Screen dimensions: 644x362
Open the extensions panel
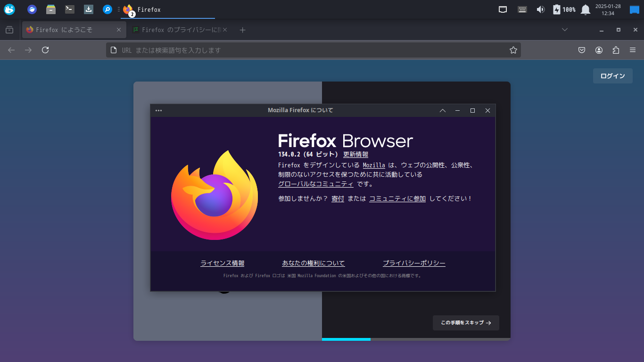616,50
